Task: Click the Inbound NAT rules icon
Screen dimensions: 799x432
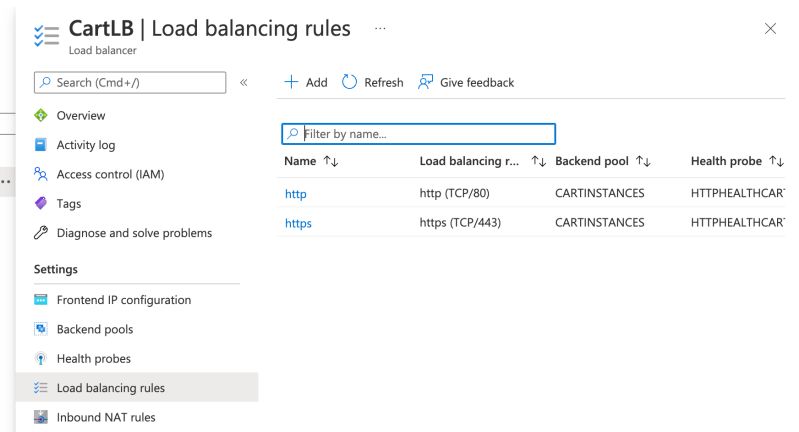Action: 41,417
